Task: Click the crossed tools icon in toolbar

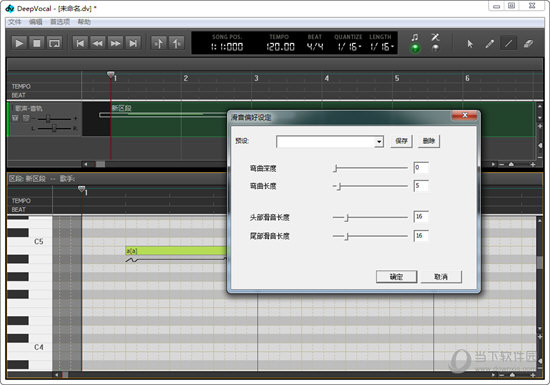Action: [x=435, y=37]
